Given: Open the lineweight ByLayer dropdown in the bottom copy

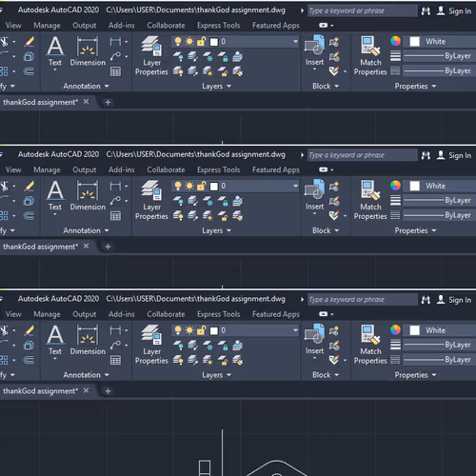Looking at the screenshot, I should point(440,345).
